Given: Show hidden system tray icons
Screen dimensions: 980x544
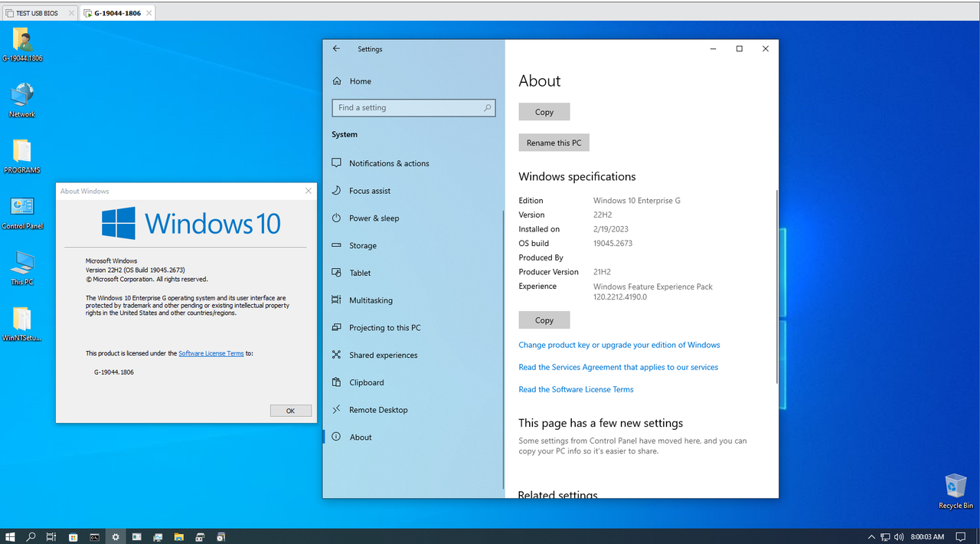Looking at the screenshot, I should 871,537.
